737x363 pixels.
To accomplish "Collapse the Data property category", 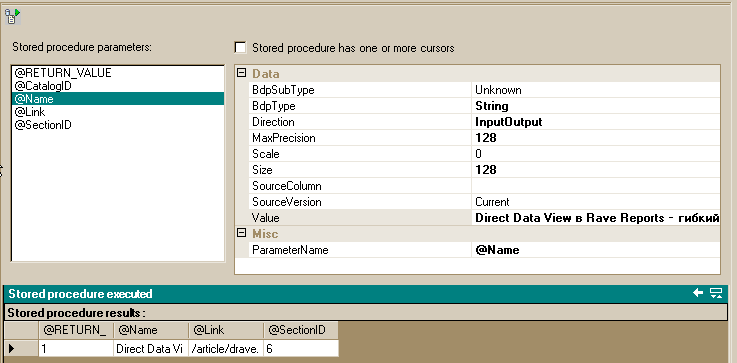I will [242, 73].
